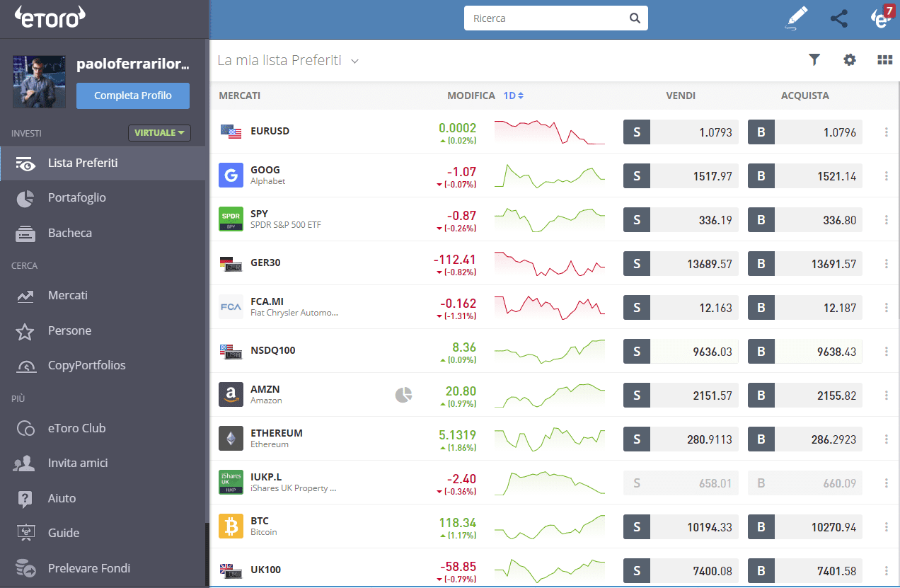Open Lista Preferiti in sidebar

[x=103, y=163]
